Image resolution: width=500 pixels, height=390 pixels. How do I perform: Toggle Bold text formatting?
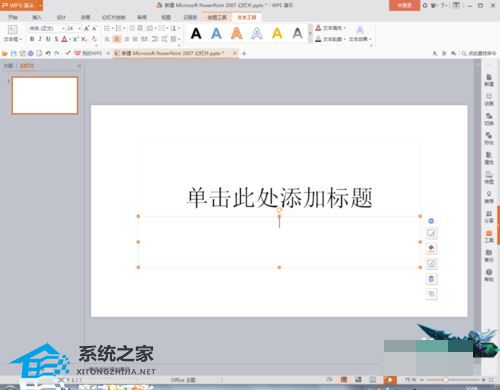coord(32,39)
